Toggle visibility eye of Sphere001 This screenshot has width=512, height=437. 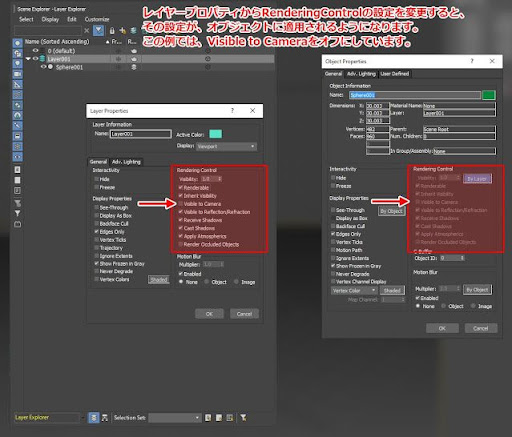tap(43, 67)
